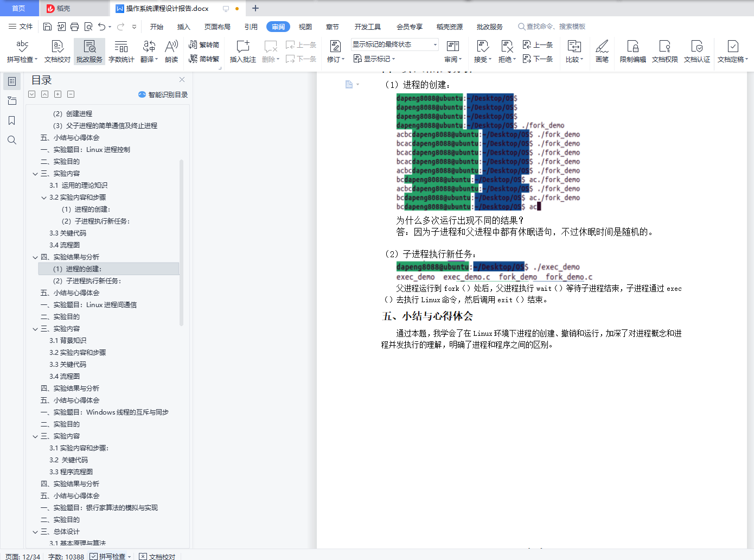The height and width of the screenshot is (560, 754).
Task: Open 字数统计 word count
Action: 121,52
